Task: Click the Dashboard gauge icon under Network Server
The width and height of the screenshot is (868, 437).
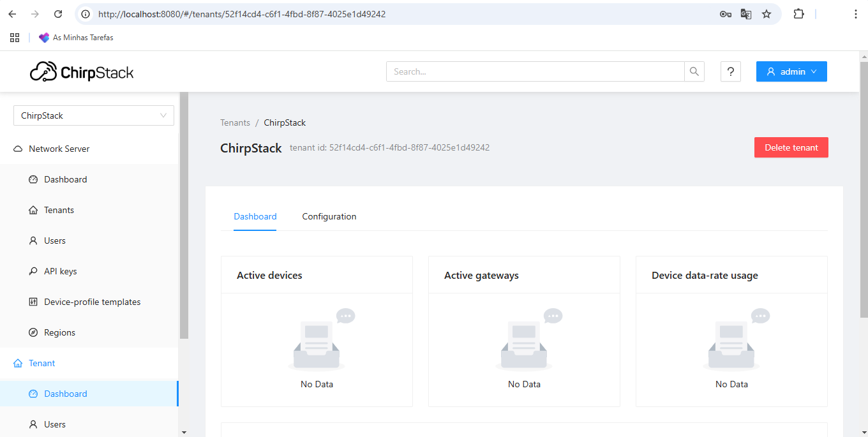Action: pyautogui.click(x=33, y=179)
